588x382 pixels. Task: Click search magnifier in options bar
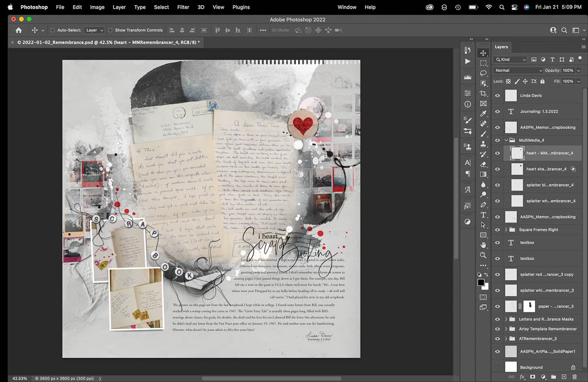tap(564, 31)
